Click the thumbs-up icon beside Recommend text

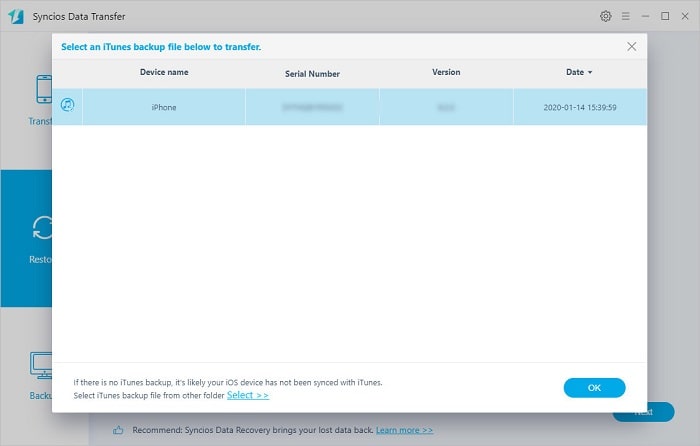(x=118, y=430)
